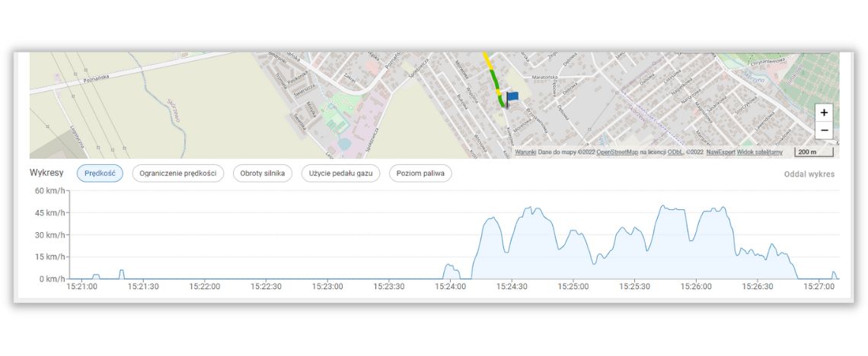The width and height of the screenshot is (868, 356).
Task: Select the Prędkość chart filter
Action: tap(100, 173)
